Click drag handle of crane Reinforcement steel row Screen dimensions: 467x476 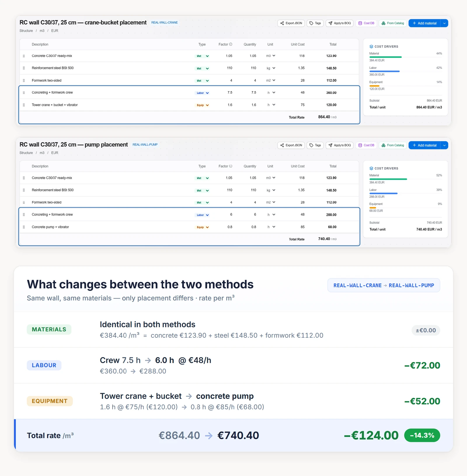tap(24, 68)
